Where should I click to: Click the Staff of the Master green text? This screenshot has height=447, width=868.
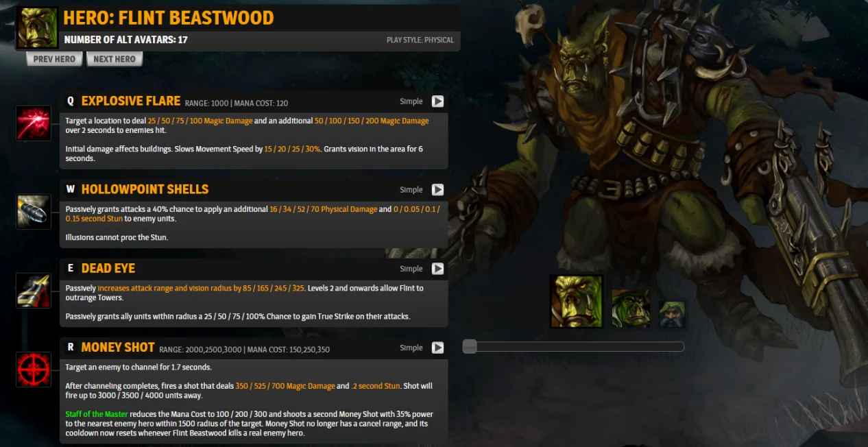pyautogui.click(x=97, y=414)
